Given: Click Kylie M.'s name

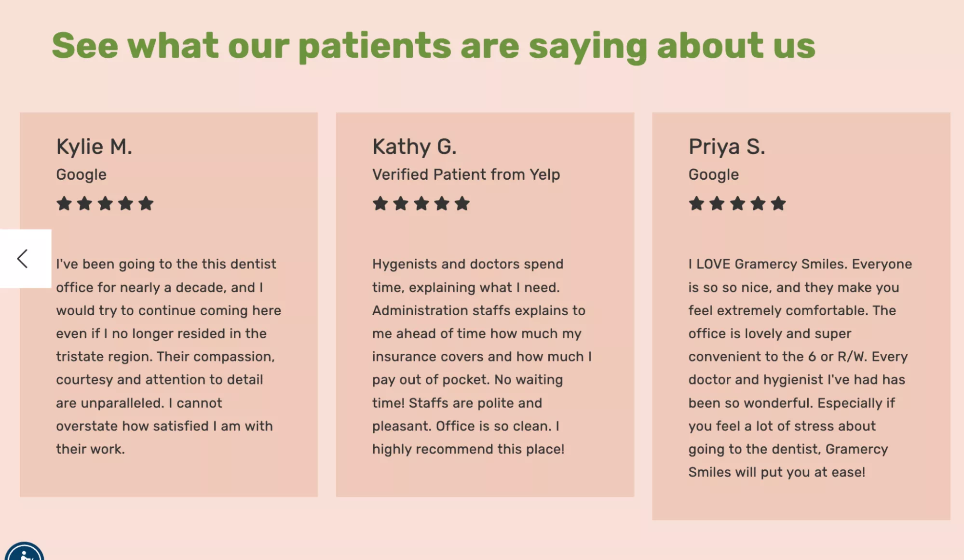Looking at the screenshot, I should click(x=95, y=146).
